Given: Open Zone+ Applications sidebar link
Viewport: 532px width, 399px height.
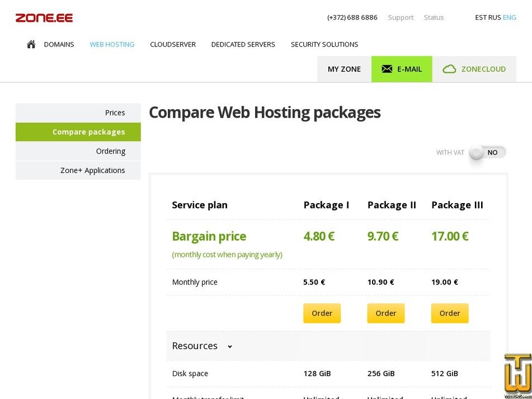Looking at the screenshot, I should tap(92, 170).
